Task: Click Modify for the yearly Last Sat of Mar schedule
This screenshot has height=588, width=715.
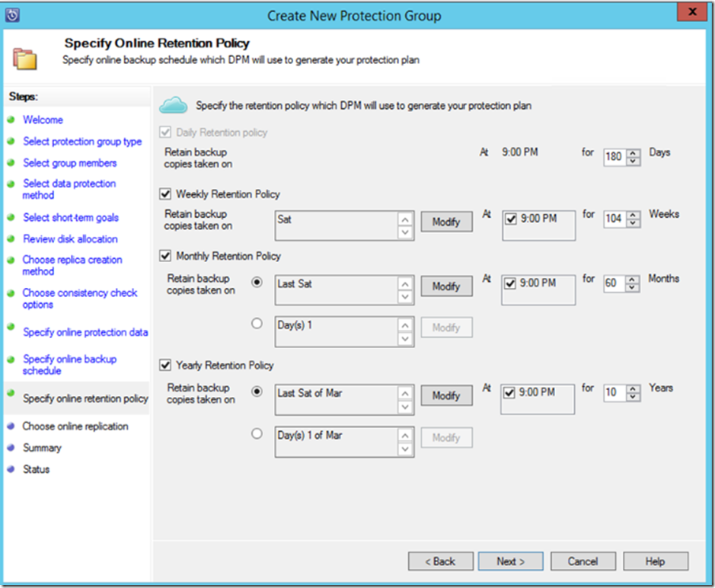Action: coord(446,395)
